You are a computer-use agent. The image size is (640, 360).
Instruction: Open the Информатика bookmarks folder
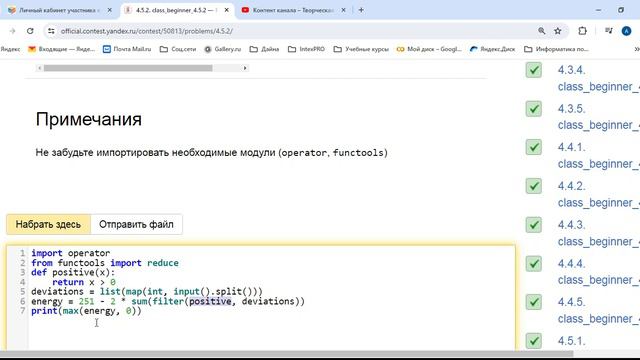556,49
